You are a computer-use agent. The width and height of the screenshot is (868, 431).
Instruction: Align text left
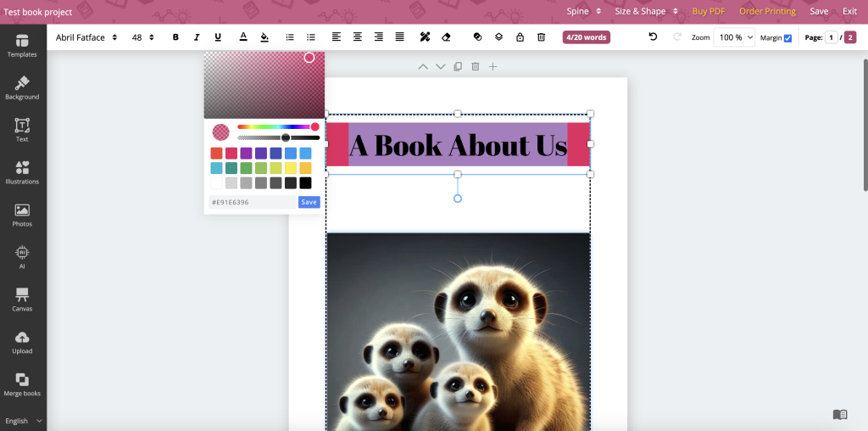pyautogui.click(x=336, y=37)
